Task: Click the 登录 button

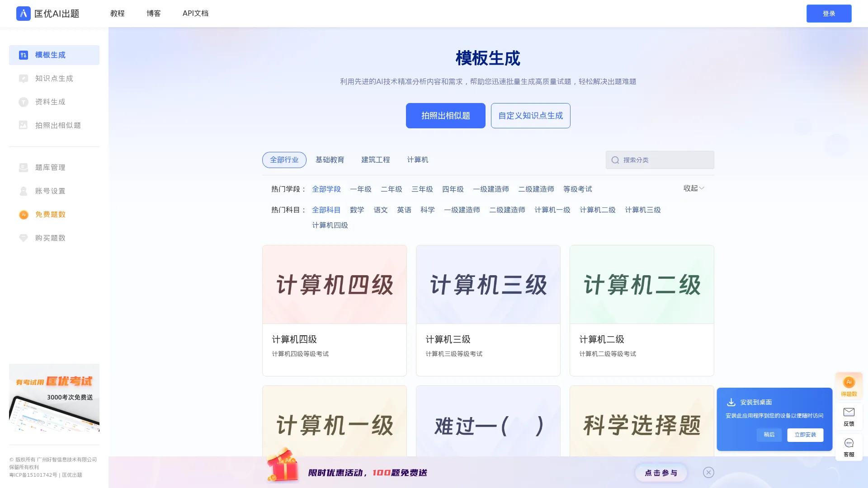Action: [829, 14]
